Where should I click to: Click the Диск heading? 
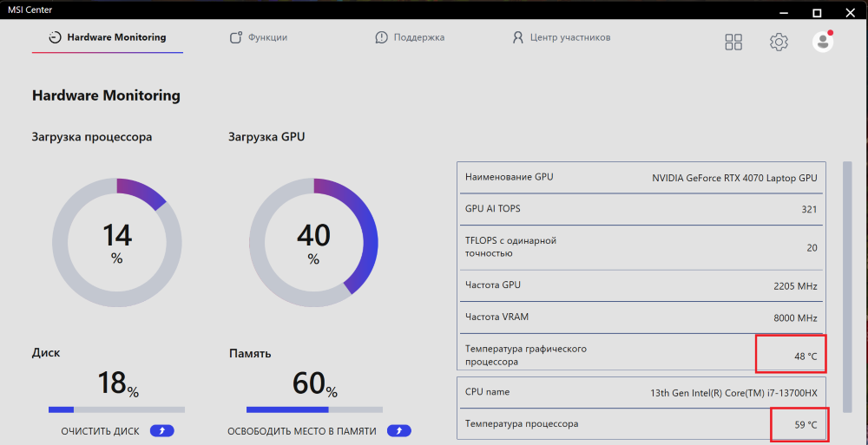tap(46, 353)
